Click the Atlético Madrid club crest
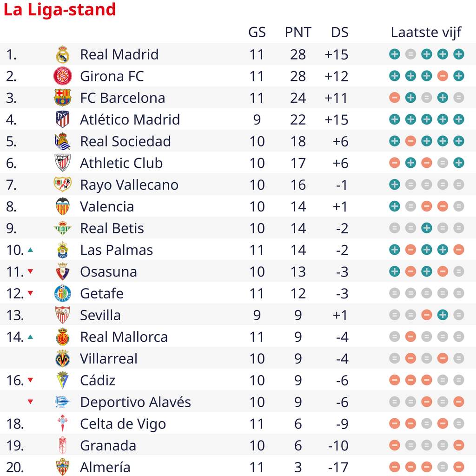476x476 pixels. tap(63, 119)
